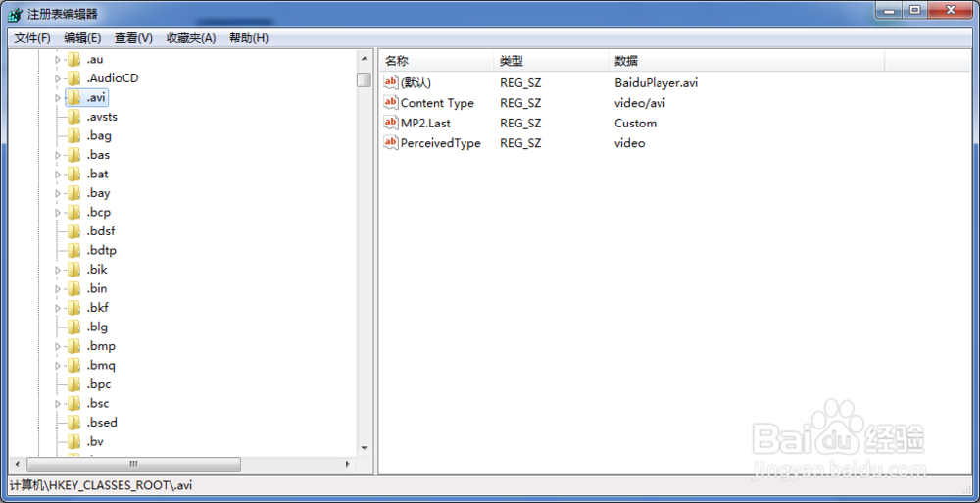The height and width of the screenshot is (503, 980).
Task: Click the .bas folder icon
Action: (74, 155)
